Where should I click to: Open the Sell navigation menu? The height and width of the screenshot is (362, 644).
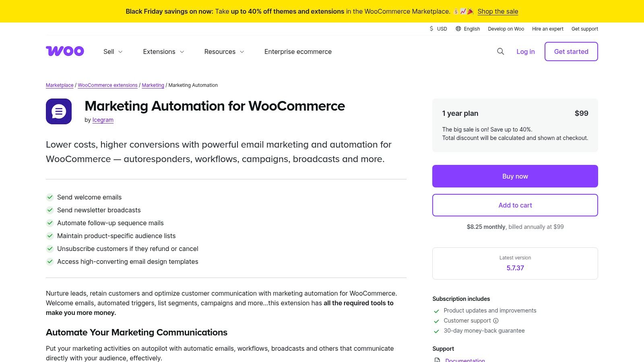pos(113,51)
